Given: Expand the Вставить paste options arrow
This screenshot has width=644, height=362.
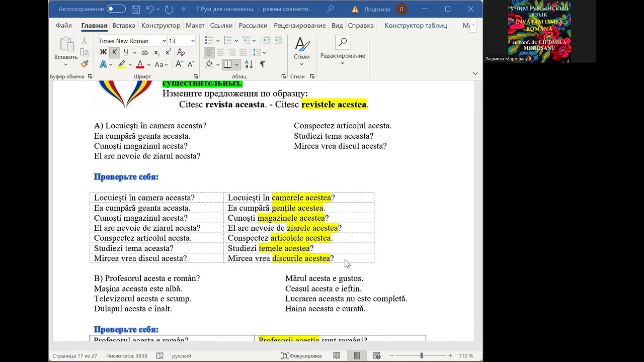Looking at the screenshot, I should [66, 64].
